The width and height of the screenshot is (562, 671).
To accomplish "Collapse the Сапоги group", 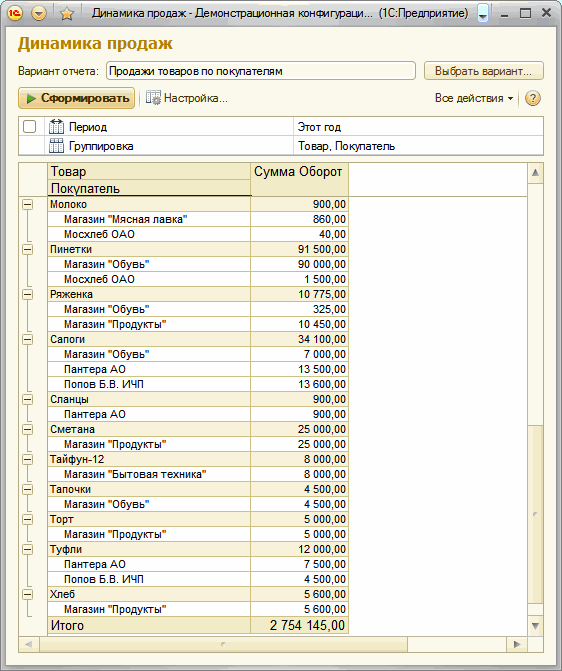I will point(27,339).
